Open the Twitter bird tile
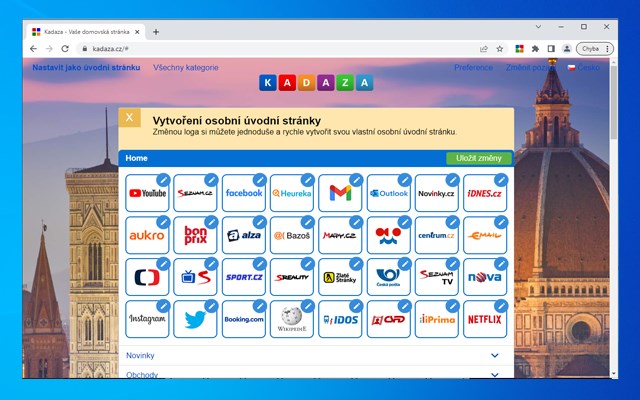Screen dimensions: 640x400 (195, 319)
